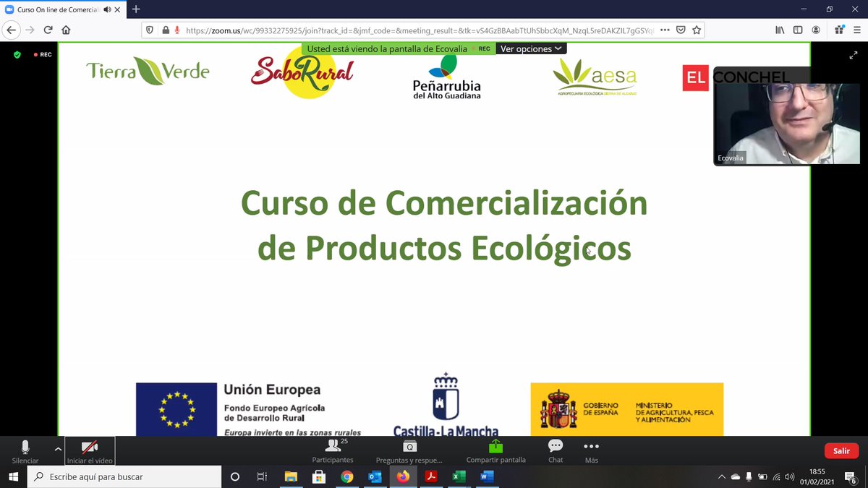Show hidden system tray icons
Screen dimensions: 868x488
(x=721, y=476)
